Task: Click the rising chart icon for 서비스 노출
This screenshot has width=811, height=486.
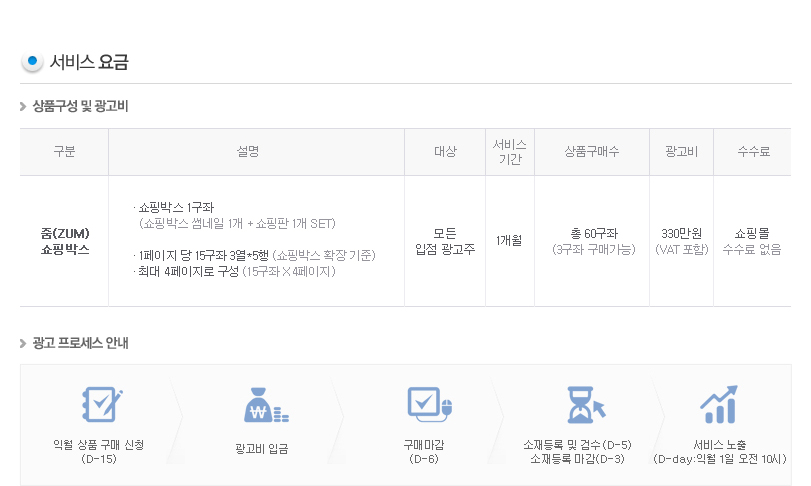Action: (719, 404)
